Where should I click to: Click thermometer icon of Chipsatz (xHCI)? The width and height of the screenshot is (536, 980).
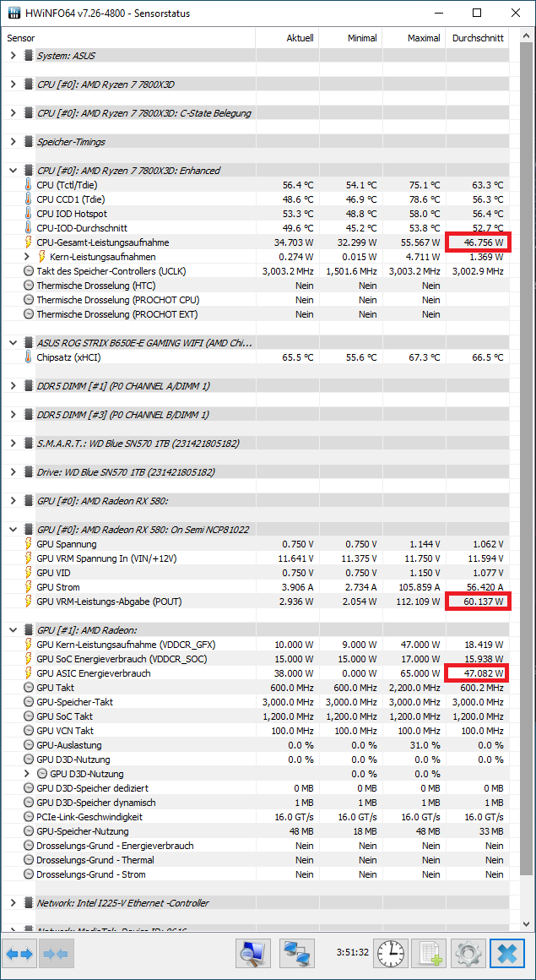(28, 357)
